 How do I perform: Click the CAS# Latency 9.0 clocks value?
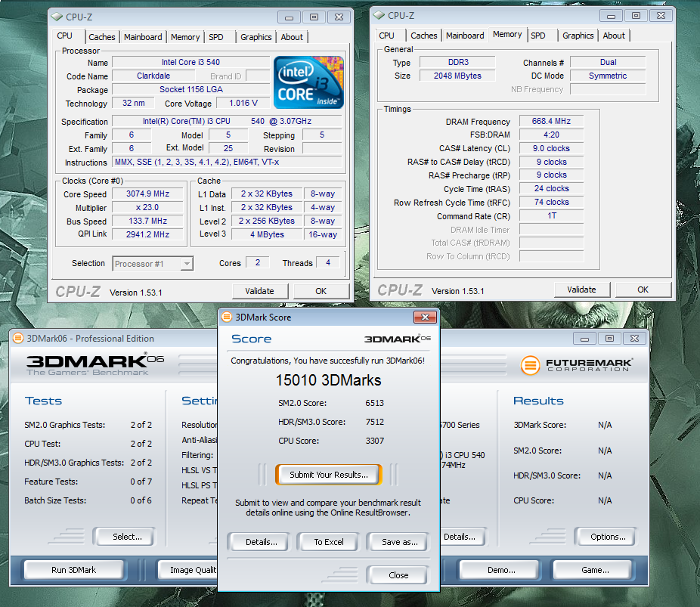pos(551,149)
